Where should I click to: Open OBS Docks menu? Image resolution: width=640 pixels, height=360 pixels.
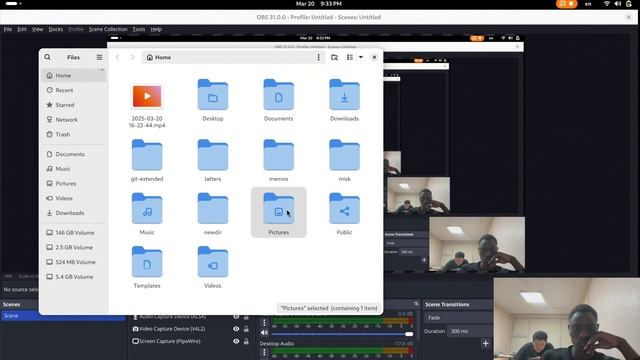56,29
